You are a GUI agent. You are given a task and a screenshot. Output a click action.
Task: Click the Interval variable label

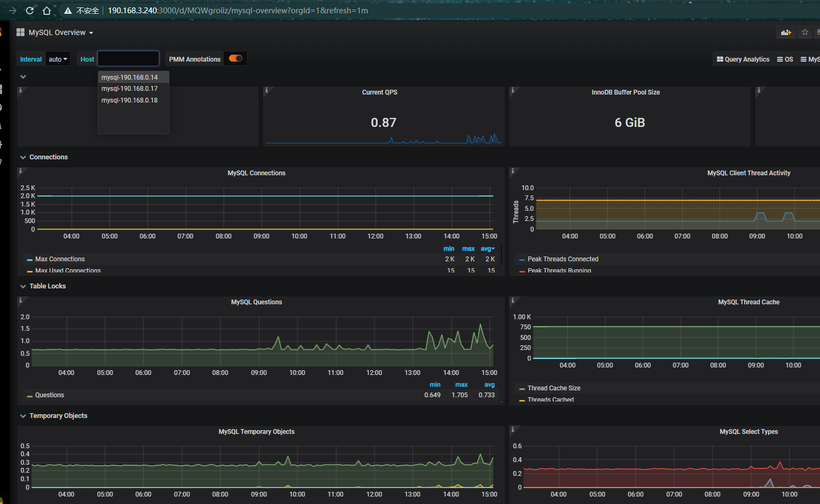pos(31,59)
